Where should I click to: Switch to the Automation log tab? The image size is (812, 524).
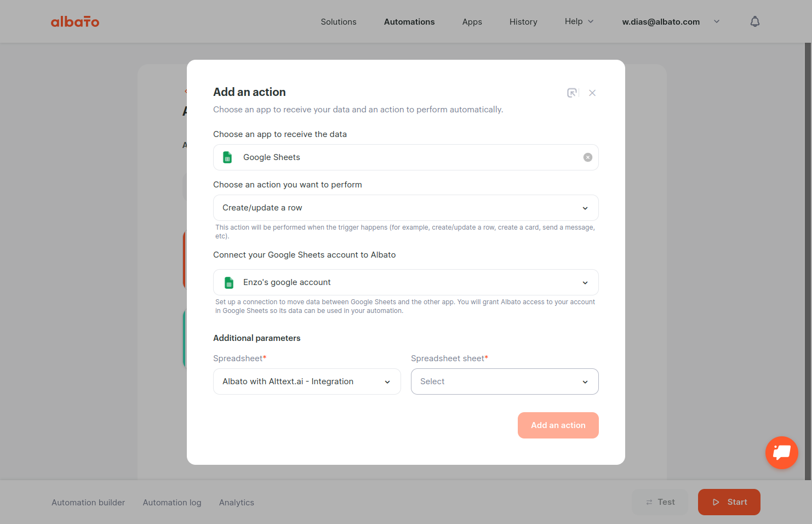[172, 503]
